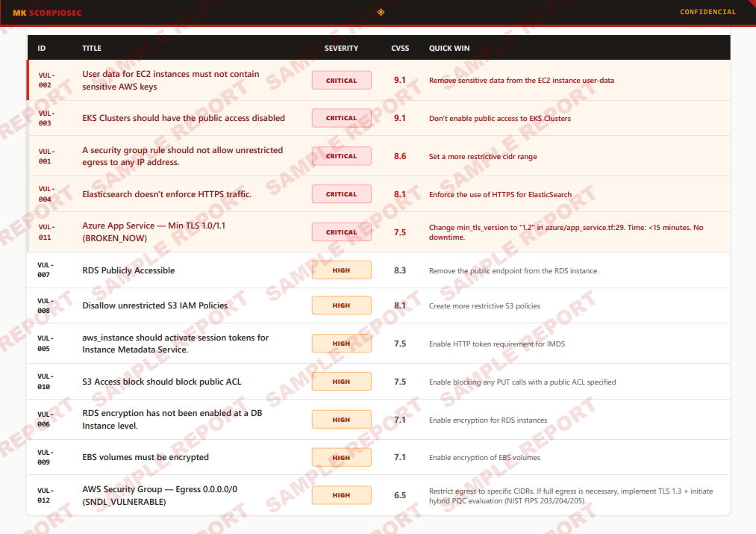Image resolution: width=756 pixels, height=534 pixels.
Task: Click 'Enable blocking any PUT calls' quick win
Action: tap(522, 382)
